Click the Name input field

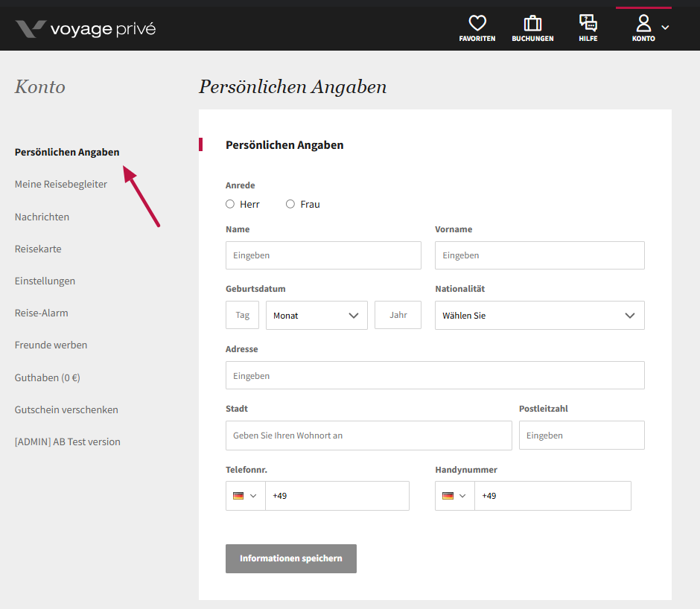[x=323, y=255]
